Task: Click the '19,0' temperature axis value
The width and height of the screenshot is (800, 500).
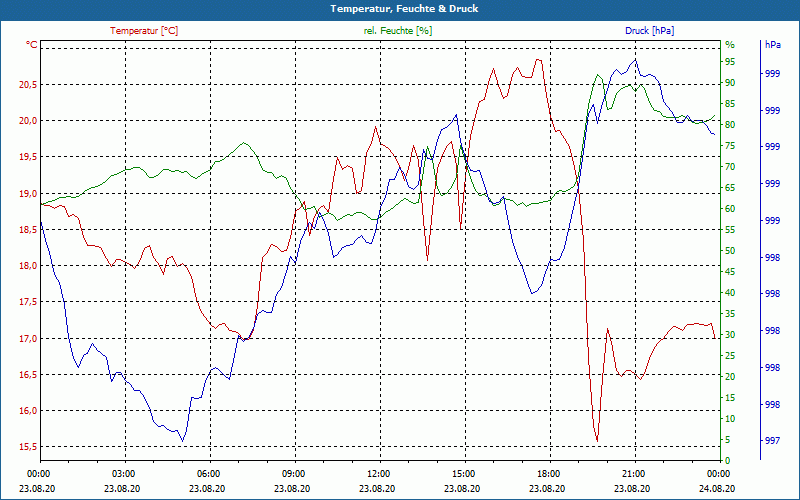Action: (28, 193)
